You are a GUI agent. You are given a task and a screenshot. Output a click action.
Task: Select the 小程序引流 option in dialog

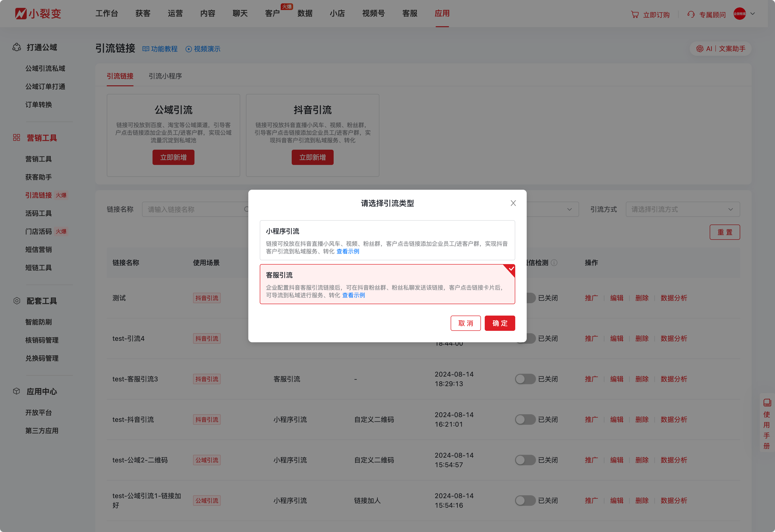pyautogui.click(x=387, y=240)
